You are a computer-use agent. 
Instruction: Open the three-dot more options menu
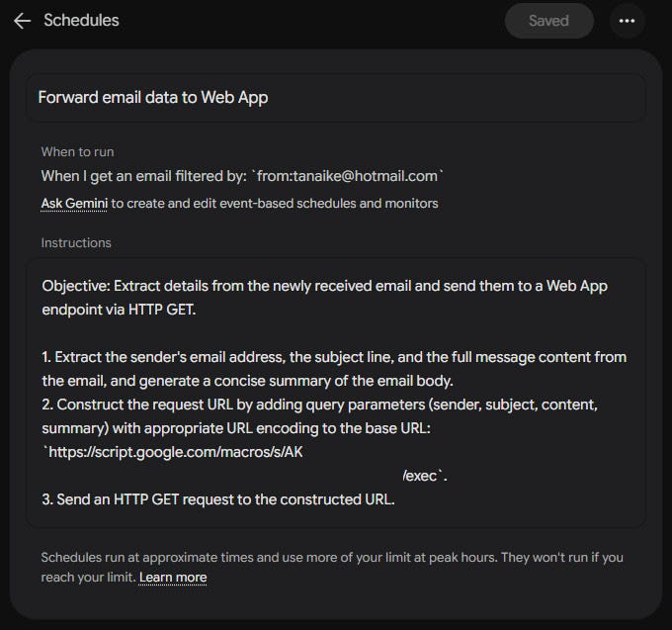coord(627,21)
